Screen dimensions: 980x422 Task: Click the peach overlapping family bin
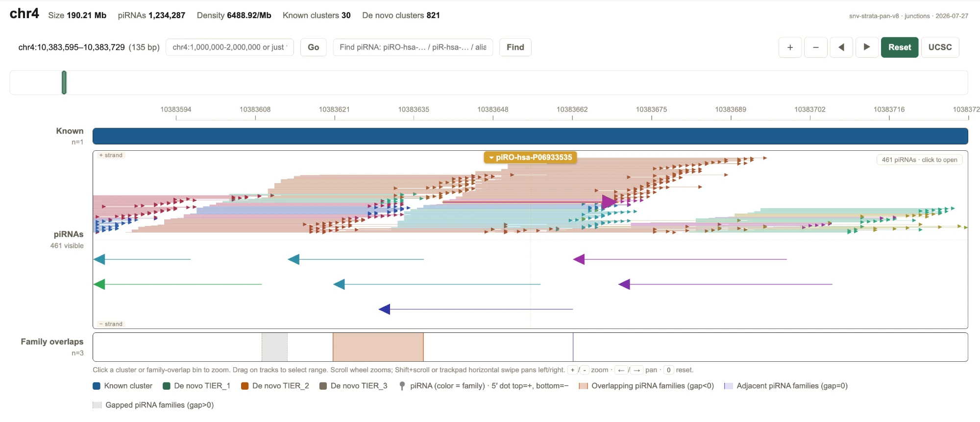378,347
